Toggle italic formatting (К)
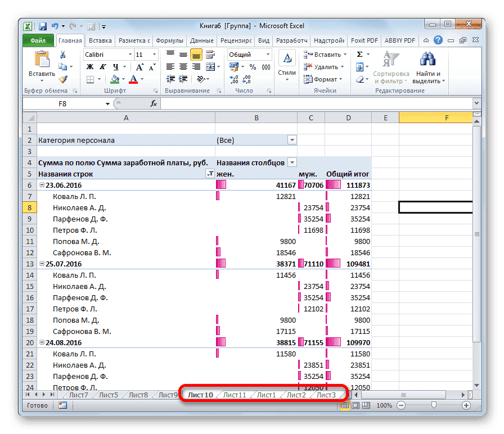Image resolution: width=504 pixels, height=434 pixels. pyautogui.click(x=102, y=66)
